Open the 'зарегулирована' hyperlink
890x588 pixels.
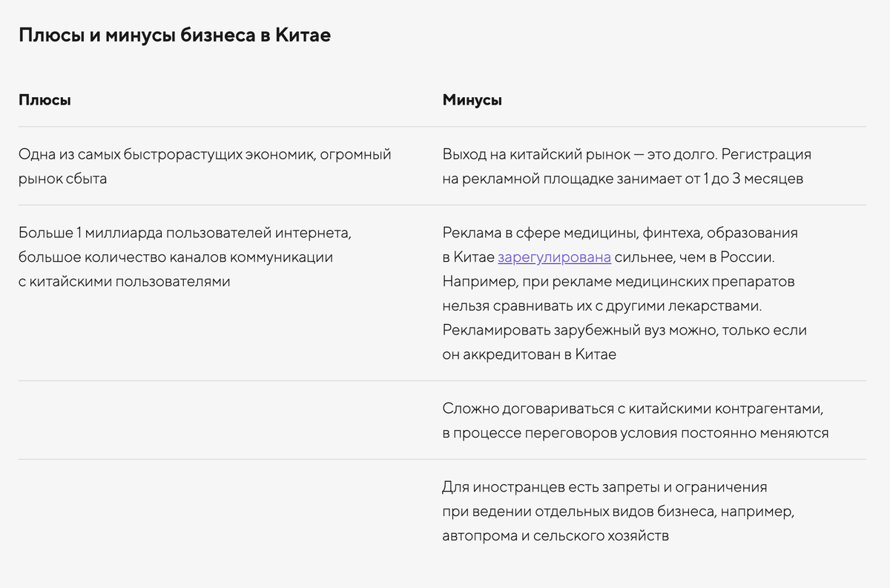(x=554, y=257)
